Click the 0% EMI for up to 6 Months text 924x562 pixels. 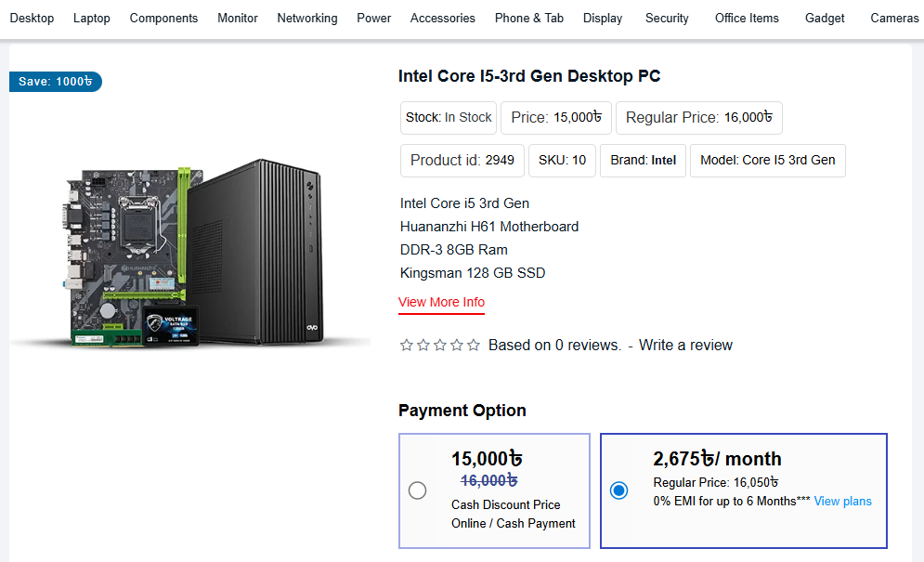(x=731, y=502)
